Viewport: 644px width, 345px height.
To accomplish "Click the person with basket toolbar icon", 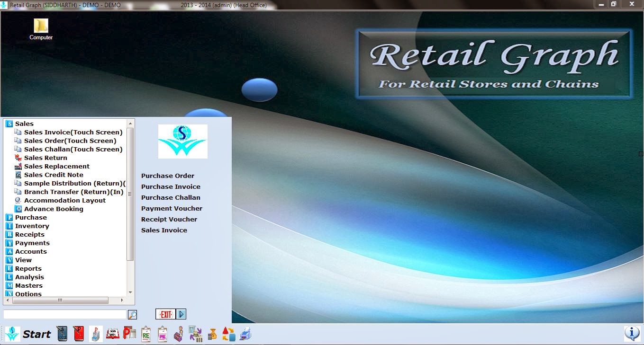I will (179, 334).
